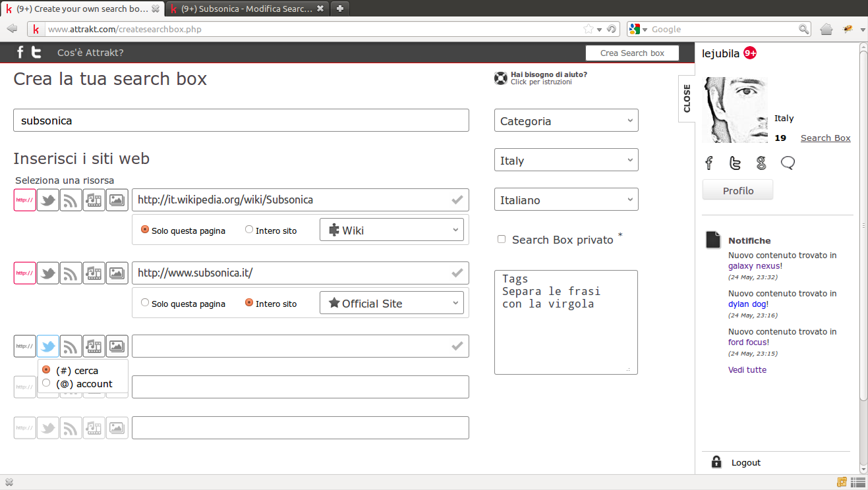Click image icon in third empty row
Screen dimensions: 868x490
[x=117, y=346]
